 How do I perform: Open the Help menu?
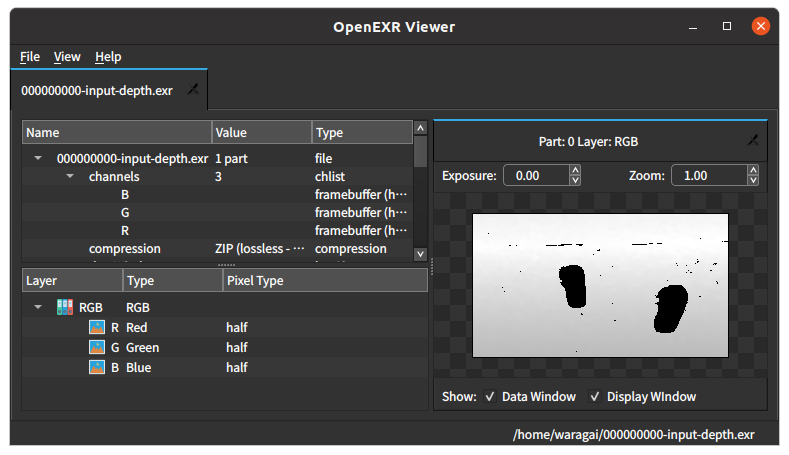(x=108, y=57)
